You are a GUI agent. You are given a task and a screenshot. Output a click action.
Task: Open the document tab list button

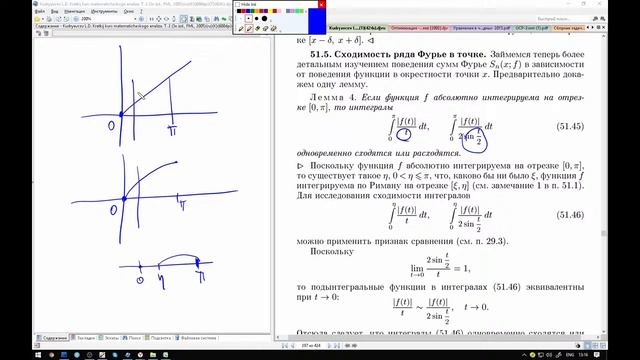(598, 28)
